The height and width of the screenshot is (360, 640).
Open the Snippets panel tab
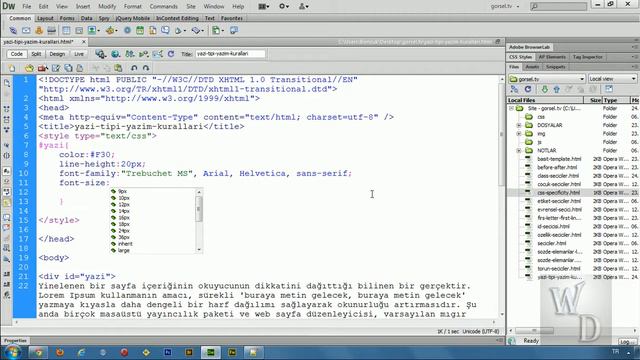556,67
